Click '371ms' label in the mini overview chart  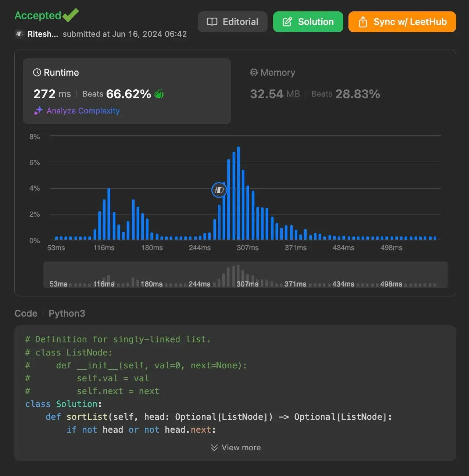point(295,284)
